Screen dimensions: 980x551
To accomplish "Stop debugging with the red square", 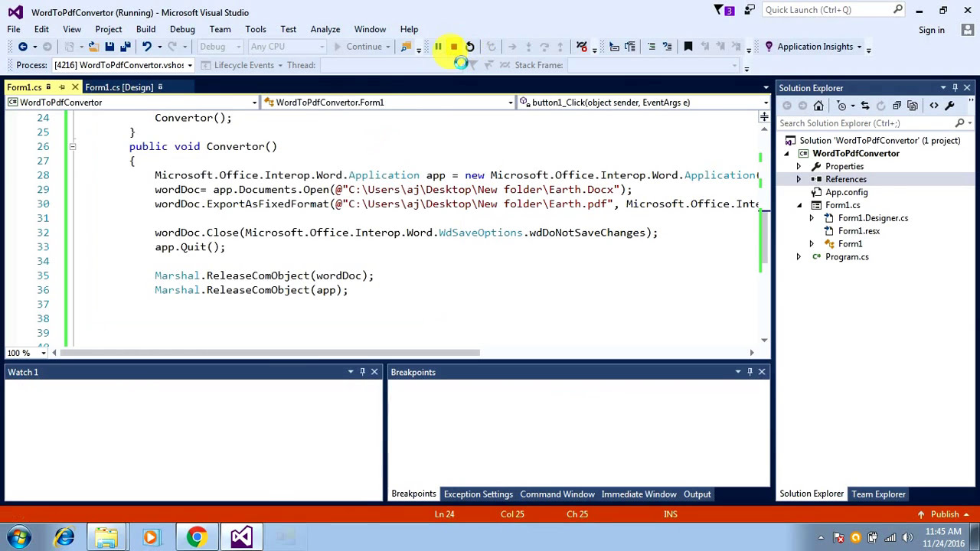I will click(x=454, y=47).
